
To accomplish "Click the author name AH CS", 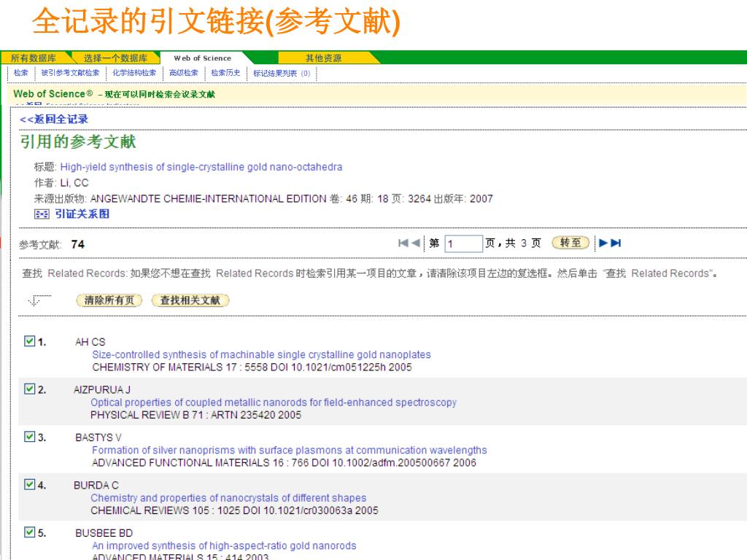I will pos(90,342).
